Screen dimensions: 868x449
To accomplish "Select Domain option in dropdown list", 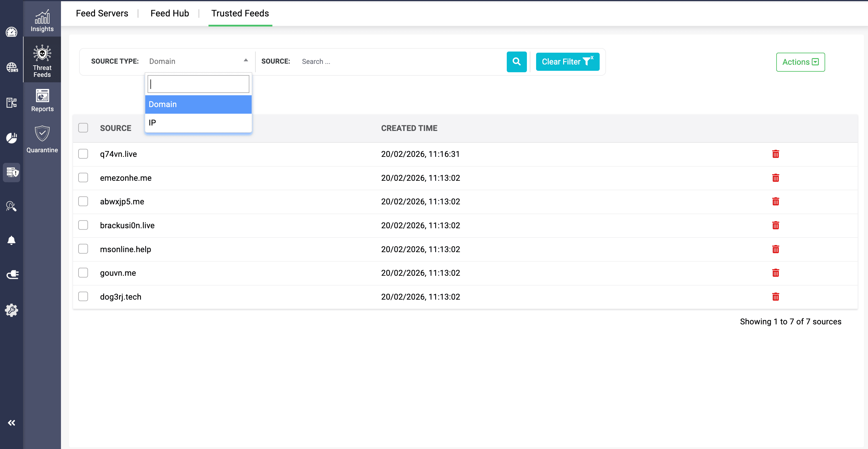I will tap(198, 104).
